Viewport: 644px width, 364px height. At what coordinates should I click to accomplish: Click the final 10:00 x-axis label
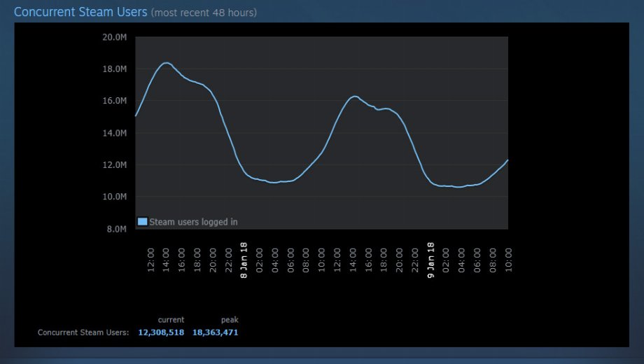tap(508, 260)
